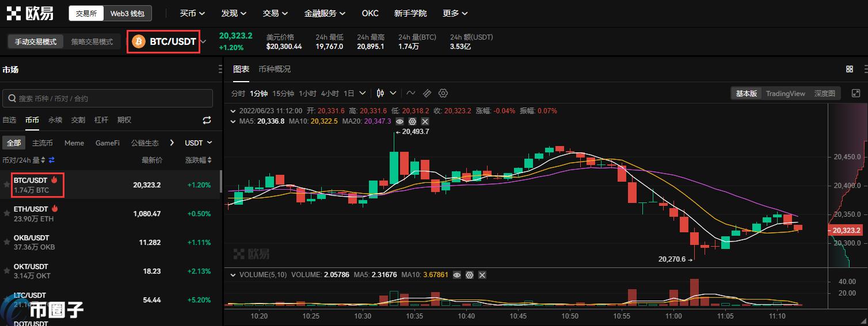Viewport: 868px width, 326px height.
Task: Favorite OKB/USDT using its star icon
Action: tap(7, 242)
